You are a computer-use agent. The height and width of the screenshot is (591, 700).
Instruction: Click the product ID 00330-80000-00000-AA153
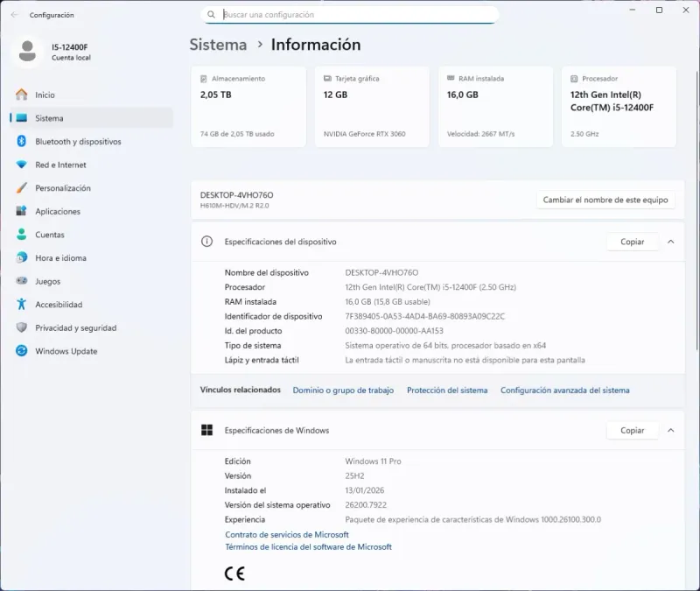coord(394,331)
